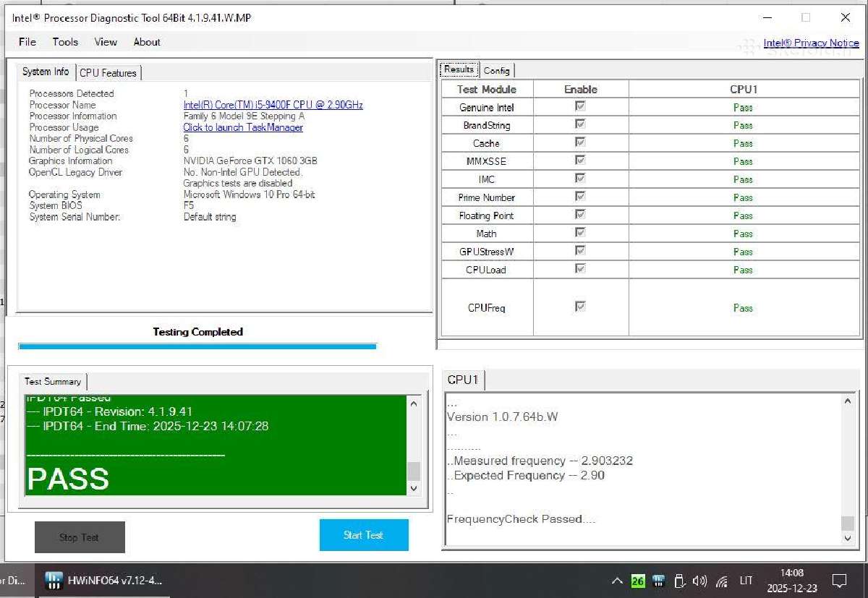Select the System Info tab
868x598 pixels.
[46, 72]
